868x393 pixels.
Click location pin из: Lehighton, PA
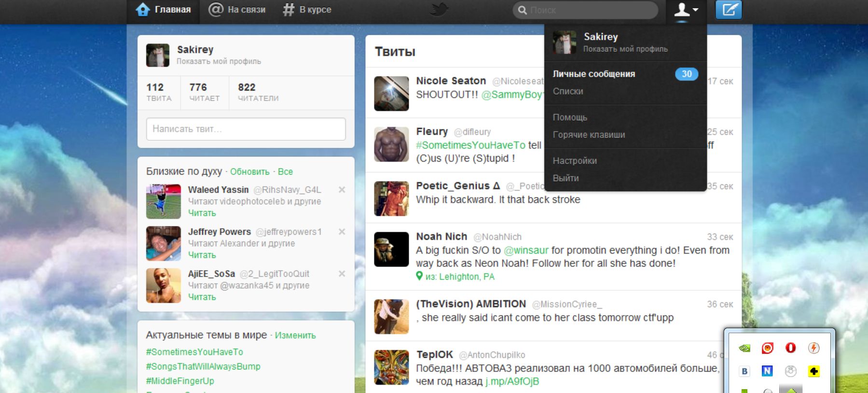455,277
